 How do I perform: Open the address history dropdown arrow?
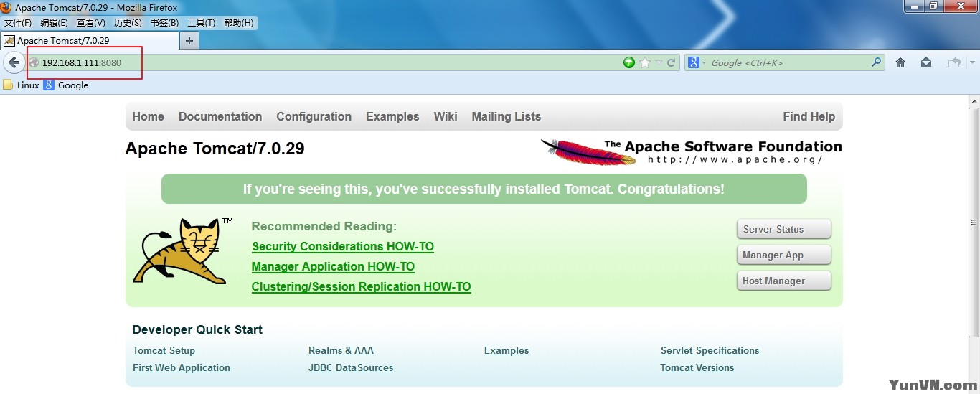659,62
